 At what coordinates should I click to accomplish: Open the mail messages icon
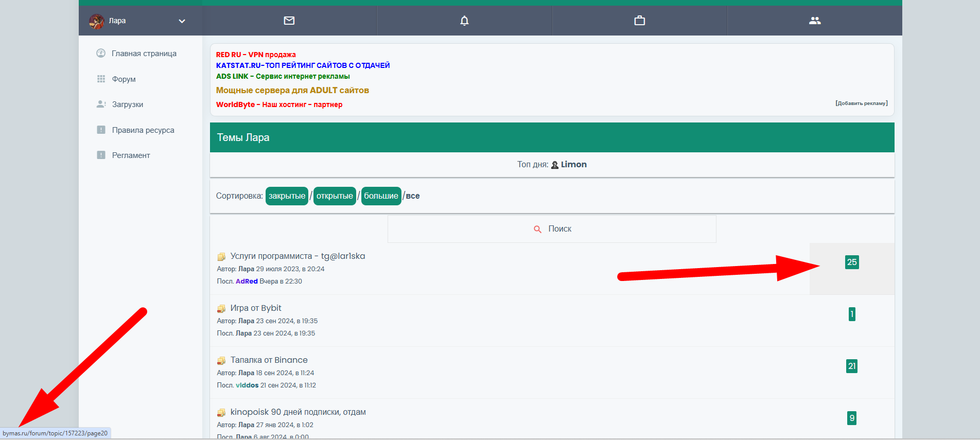(x=289, y=21)
